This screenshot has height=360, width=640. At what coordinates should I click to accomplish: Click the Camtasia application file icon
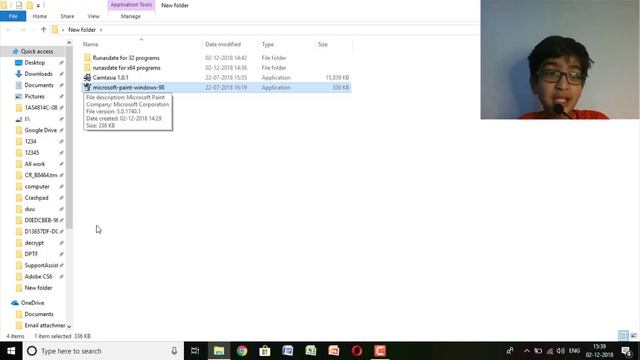(87, 78)
